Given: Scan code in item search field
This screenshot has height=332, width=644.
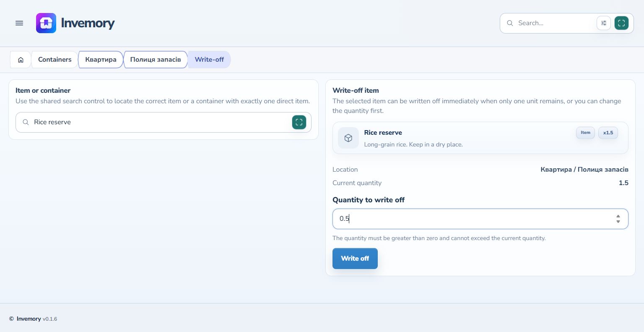Looking at the screenshot, I should click(299, 122).
